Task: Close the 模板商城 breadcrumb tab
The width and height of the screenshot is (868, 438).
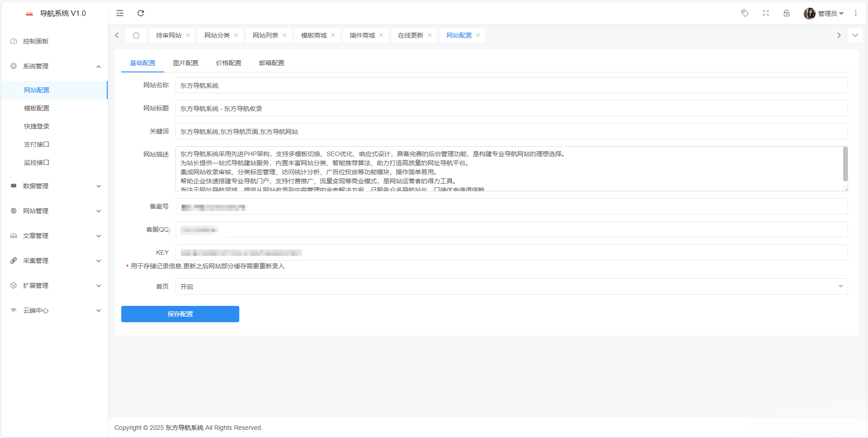Action: [x=333, y=35]
